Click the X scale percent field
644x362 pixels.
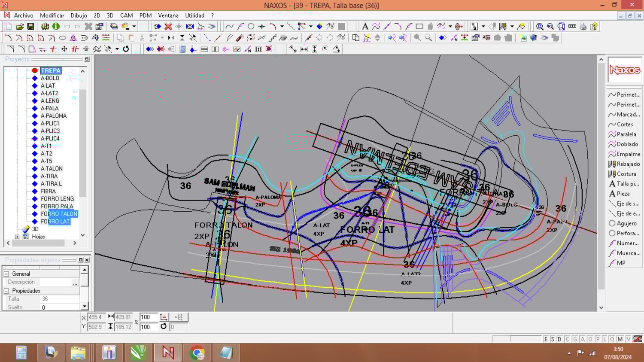point(149,317)
